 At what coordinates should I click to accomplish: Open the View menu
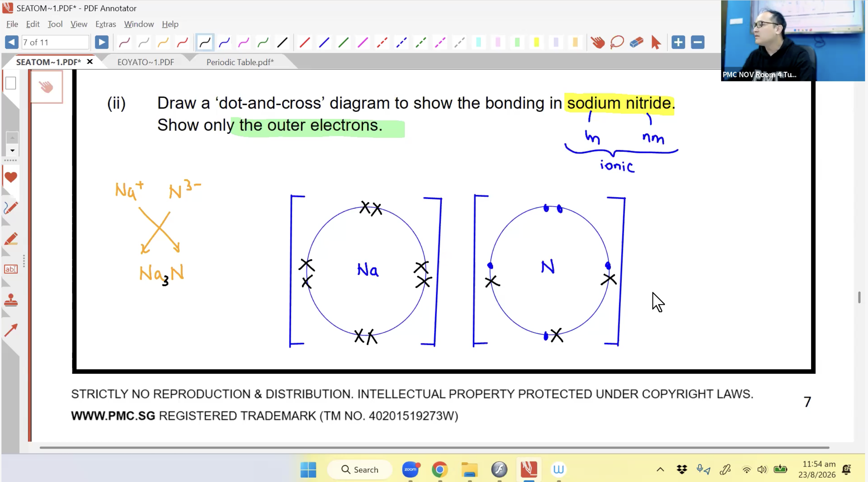[x=79, y=24]
